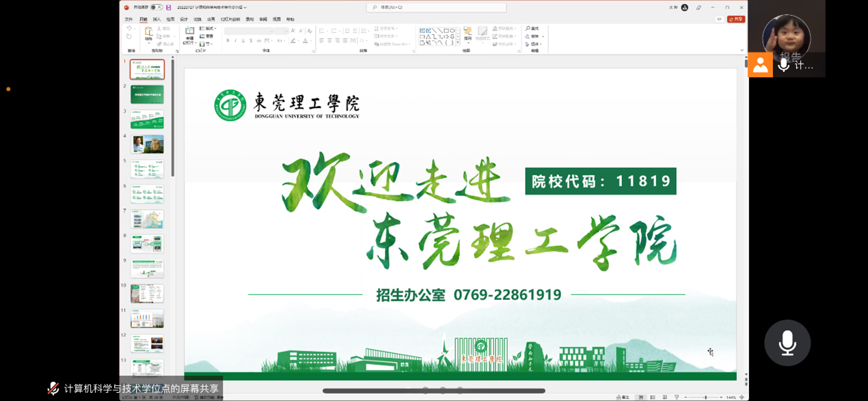
Task: Click the Undo arrow icon
Action: [129, 29]
